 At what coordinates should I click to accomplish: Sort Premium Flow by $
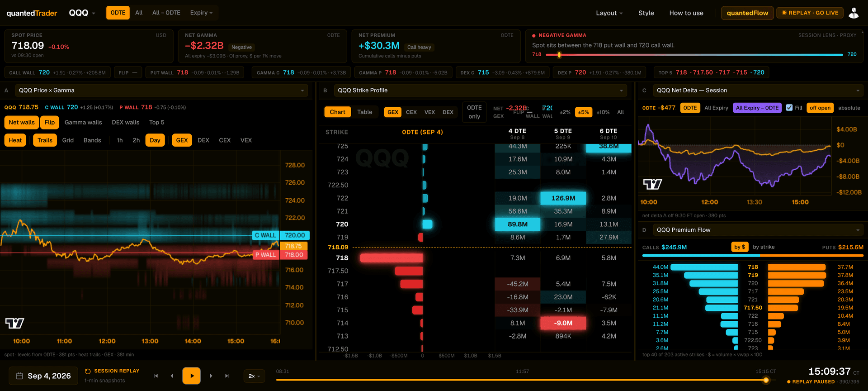pos(740,247)
